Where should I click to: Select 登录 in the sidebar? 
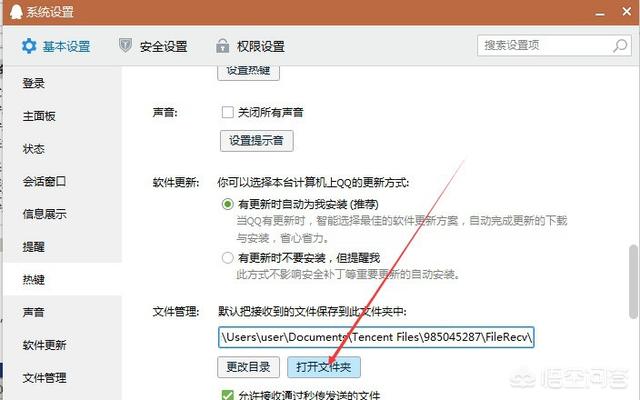click(x=62, y=83)
